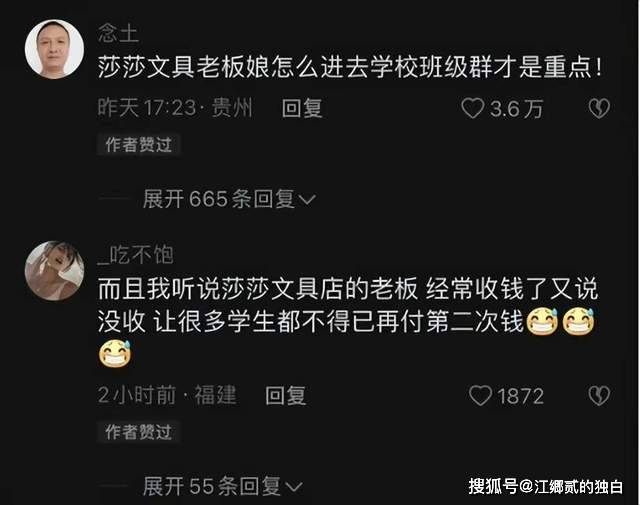This screenshot has height=505, width=640.
Task: Like the 念土 comment with heart icon
Action: tap(472, 109)
